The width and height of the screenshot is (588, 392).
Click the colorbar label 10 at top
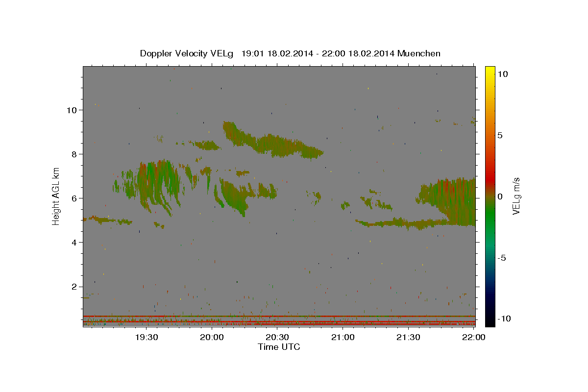(502, 74)
